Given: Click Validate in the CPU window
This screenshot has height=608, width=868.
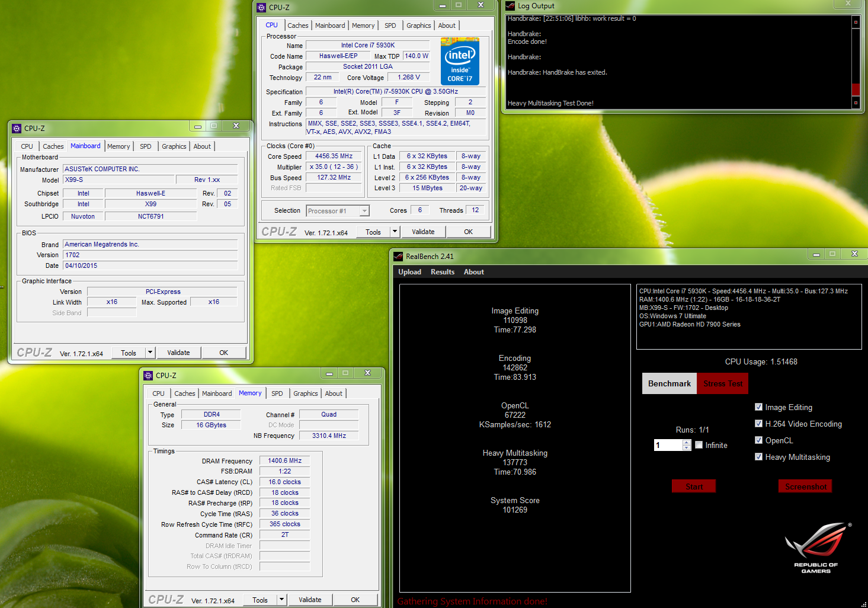Looking at the screenshot, I should pos(423,232).
